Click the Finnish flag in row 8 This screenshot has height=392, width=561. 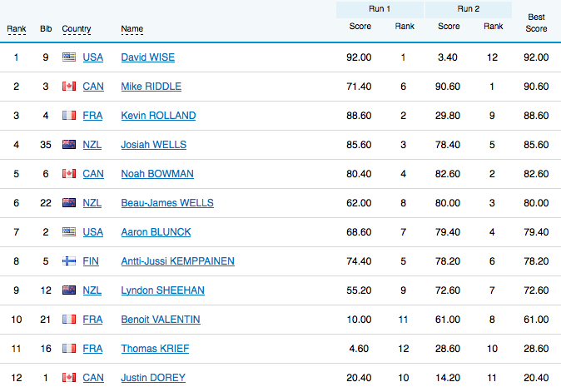(x=69, y=261)
